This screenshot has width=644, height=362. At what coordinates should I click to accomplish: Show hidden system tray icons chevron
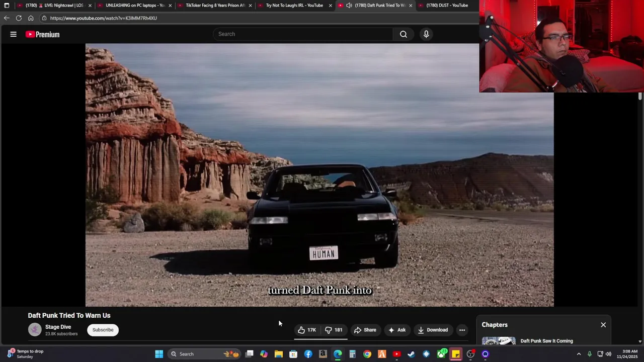pos(579,354)
